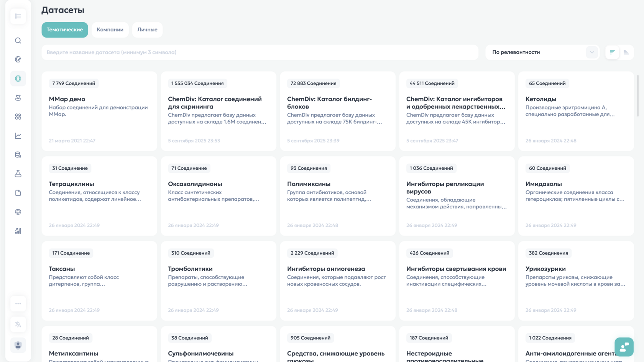Open the user profile avatar icon
The height and width of the screenshot is (362, 644).
[18, 345]
